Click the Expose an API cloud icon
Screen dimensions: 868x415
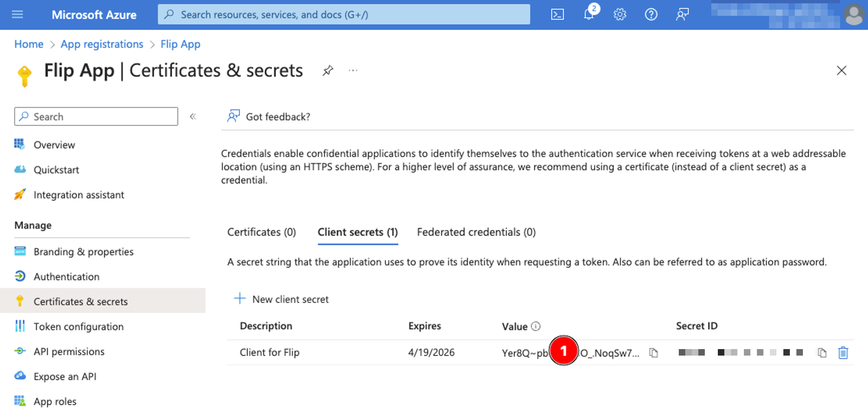click(x=20, y=376)
